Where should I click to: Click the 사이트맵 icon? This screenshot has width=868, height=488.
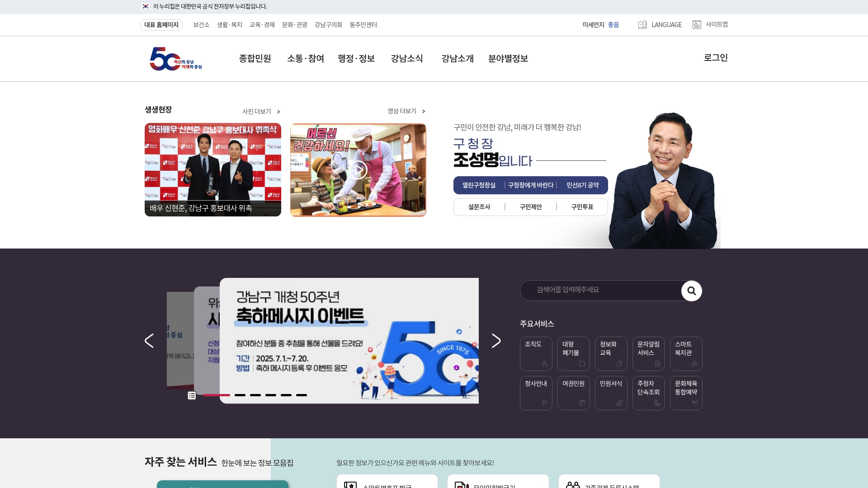point(697,24)
